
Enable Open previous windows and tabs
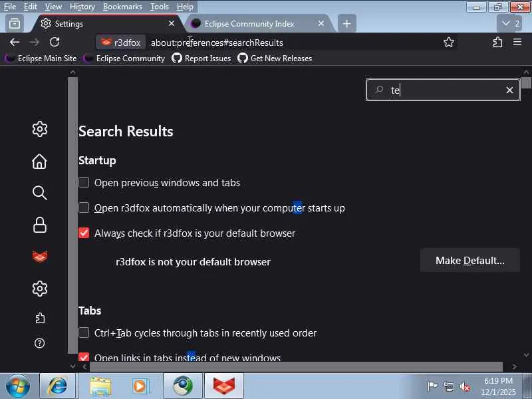tap(84, 182)
